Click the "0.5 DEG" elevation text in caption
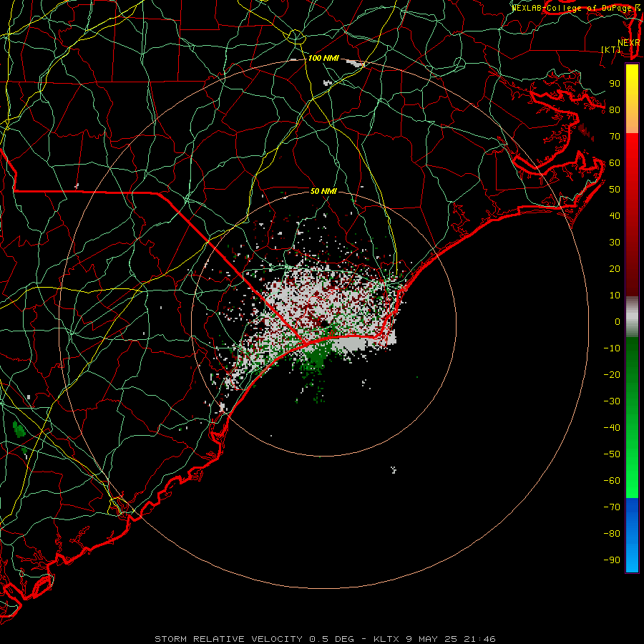The width and height of the screenshot is (644, 644). click(x=331, y=639)
